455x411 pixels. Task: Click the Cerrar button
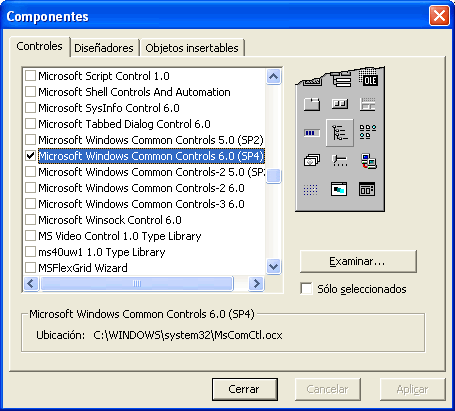(245, 389)
